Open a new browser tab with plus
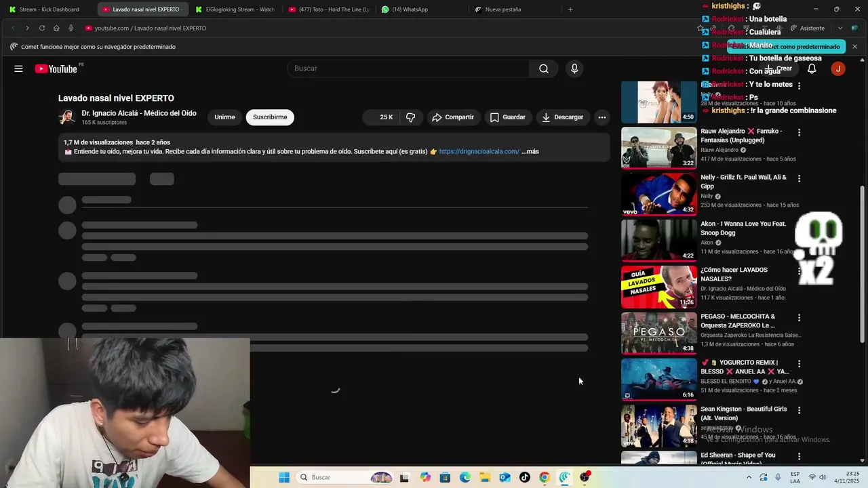Screen dimensions: 868x488 pos(570,9)
